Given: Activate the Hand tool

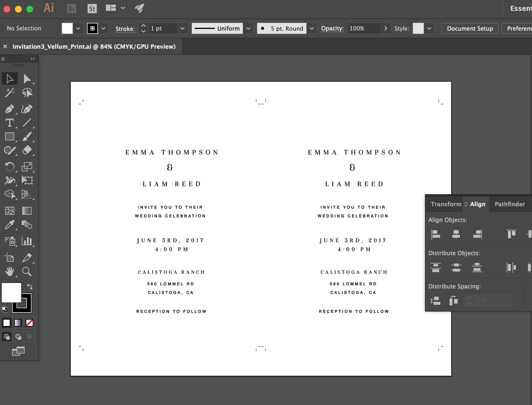Looking at the screenshot, I should (x=10, y=271).
